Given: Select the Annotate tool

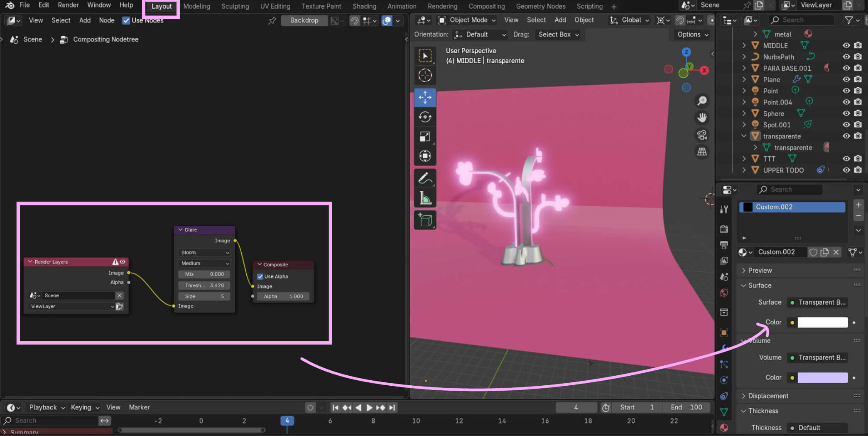Looking at the screenshot, I should pos(425,178).
